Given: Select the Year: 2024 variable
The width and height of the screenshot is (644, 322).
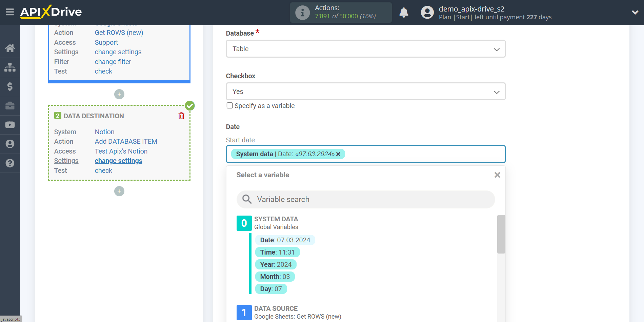Looking at the screenshot, I should (276, 264).
